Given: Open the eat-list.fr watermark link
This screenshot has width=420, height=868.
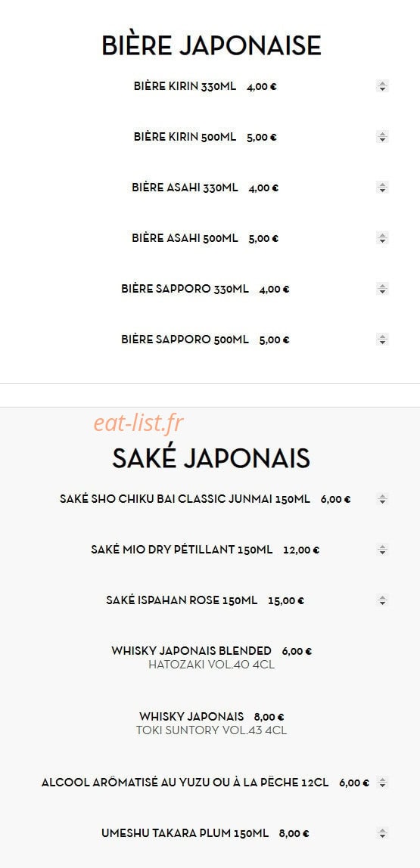Looking at the screenshot, I should 138,423.
